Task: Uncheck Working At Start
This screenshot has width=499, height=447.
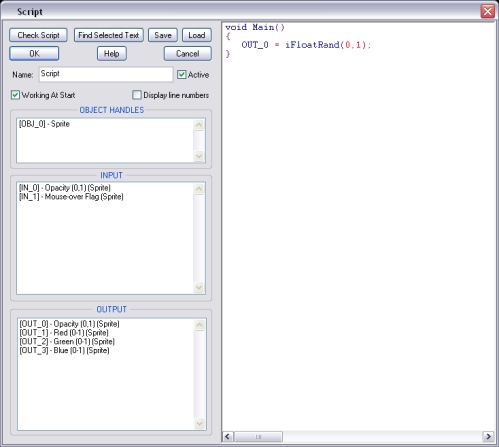Action: (x=15, y=95)
